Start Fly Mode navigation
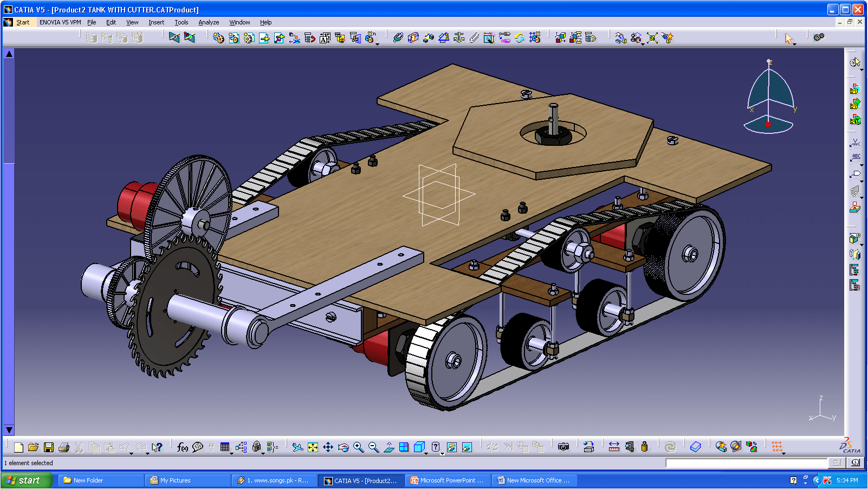Viewport: 868px width, 489px height. [297, 447]
